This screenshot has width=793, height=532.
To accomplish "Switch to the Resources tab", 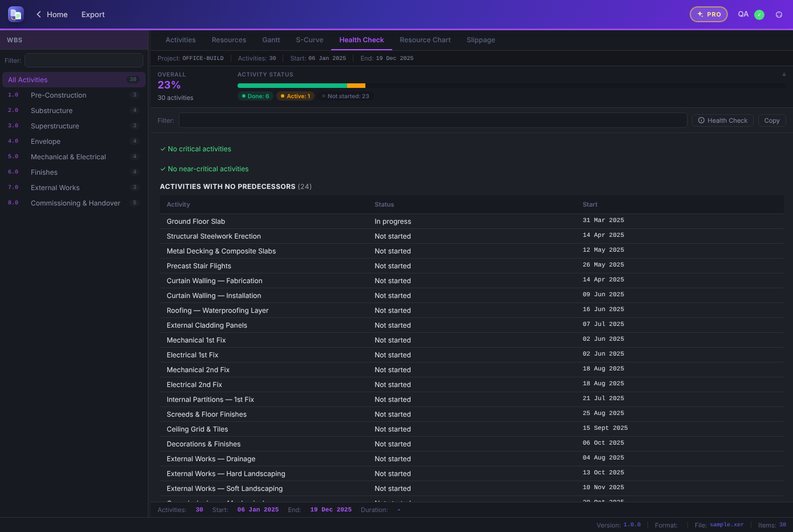I will [x=229, y=40].
